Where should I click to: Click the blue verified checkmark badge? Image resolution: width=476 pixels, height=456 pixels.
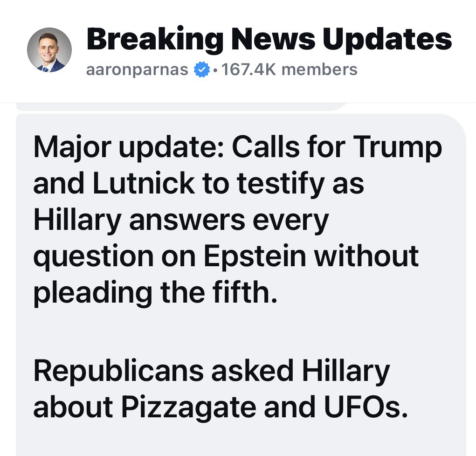201,70
